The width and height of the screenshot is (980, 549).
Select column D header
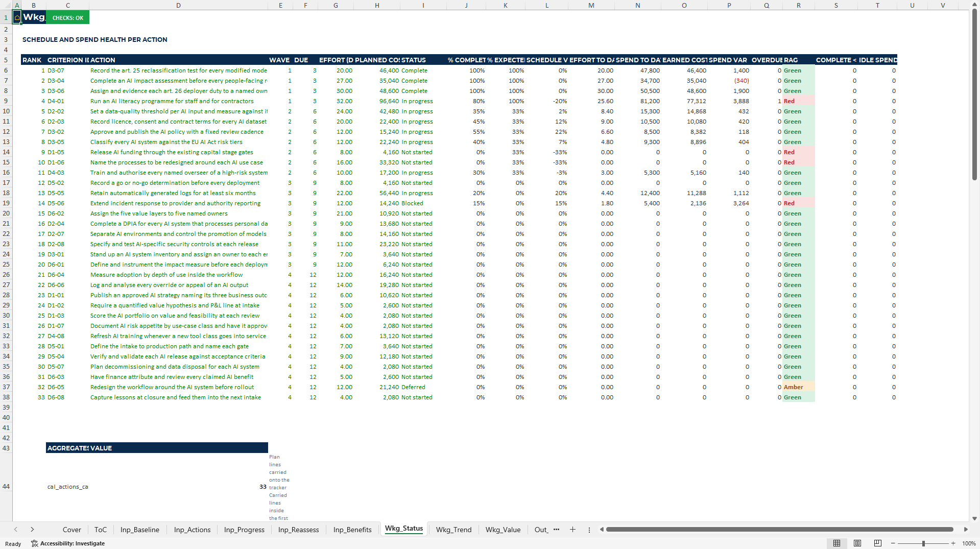tap(178, 5)
